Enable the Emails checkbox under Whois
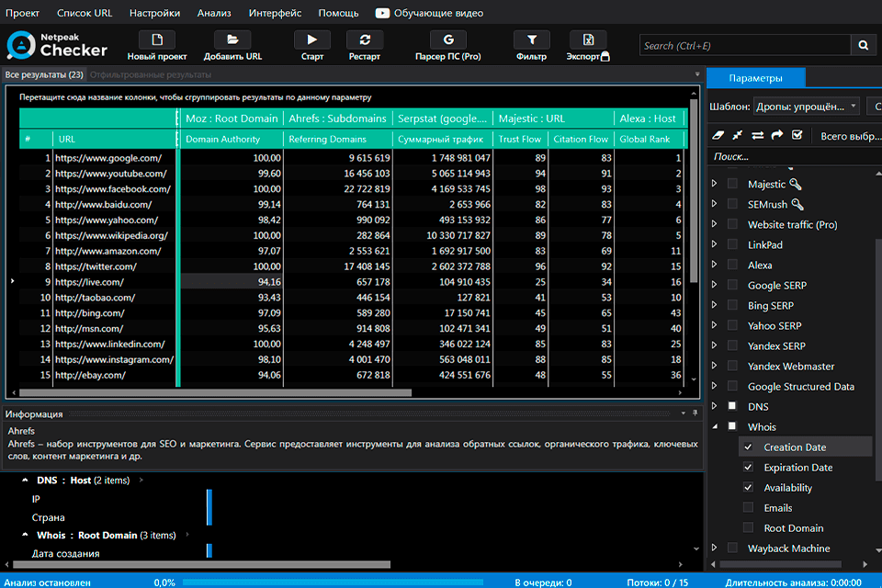The height and width of the screenshot is (588, 882). [x=748, y=508]
